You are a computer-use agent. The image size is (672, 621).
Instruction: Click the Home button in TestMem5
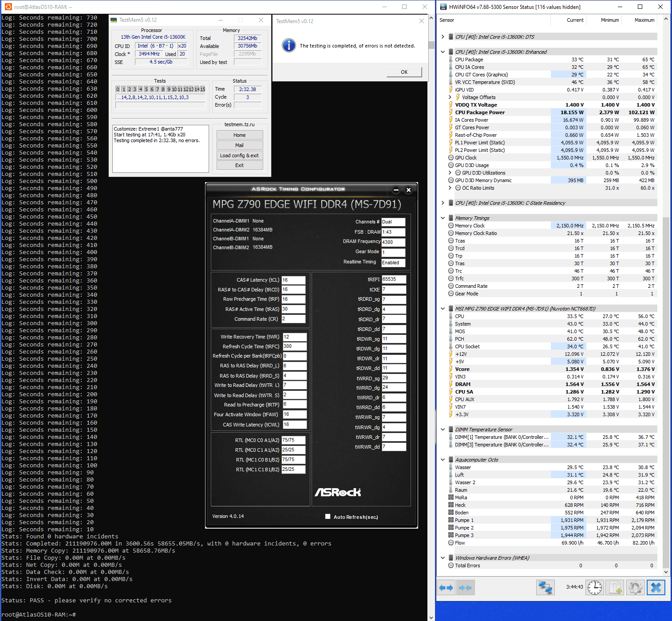pyautogui.click(x=240, y=135)
